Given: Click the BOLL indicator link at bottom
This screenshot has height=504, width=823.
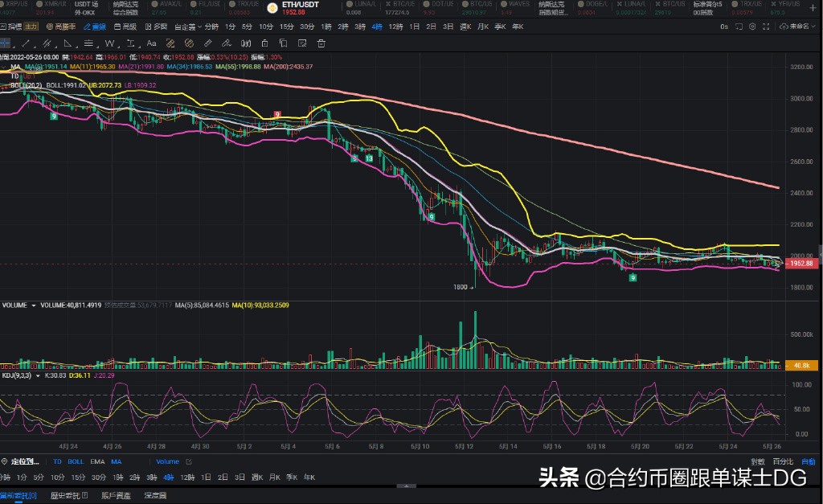Looking at the screenshot, I should 76,461.
